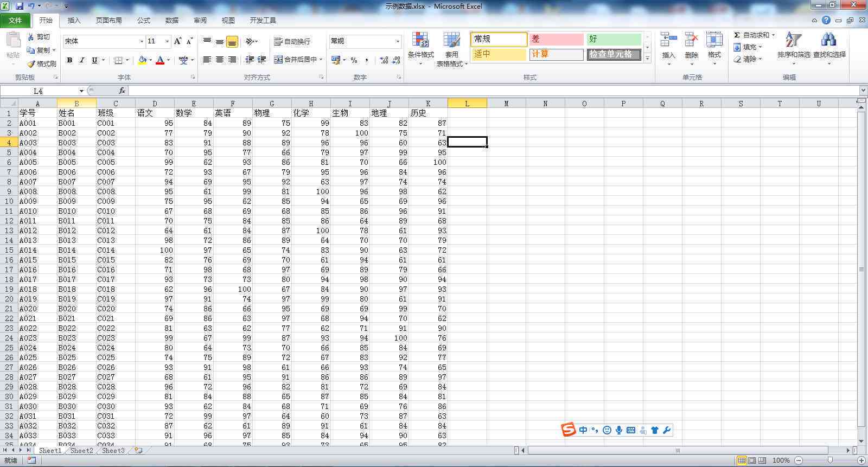Click the text orientation icon

pos(250,41)
